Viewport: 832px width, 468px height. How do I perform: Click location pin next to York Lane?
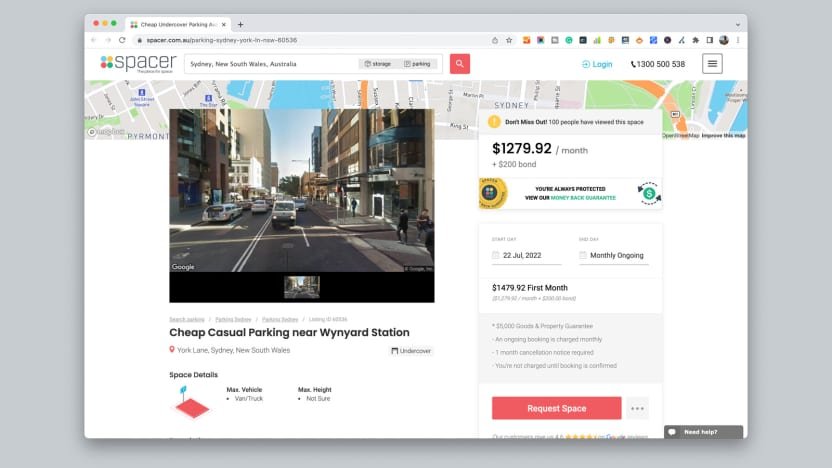pyautogui.click(x=172, y=350)
